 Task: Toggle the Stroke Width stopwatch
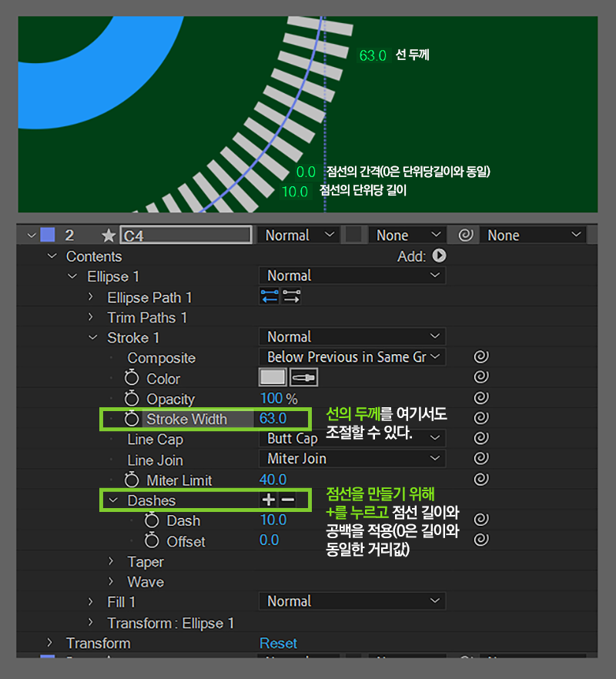[132, 419]
